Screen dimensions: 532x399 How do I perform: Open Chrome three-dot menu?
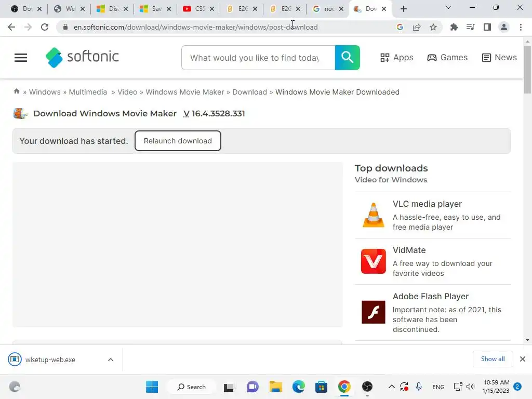[521, 27]
